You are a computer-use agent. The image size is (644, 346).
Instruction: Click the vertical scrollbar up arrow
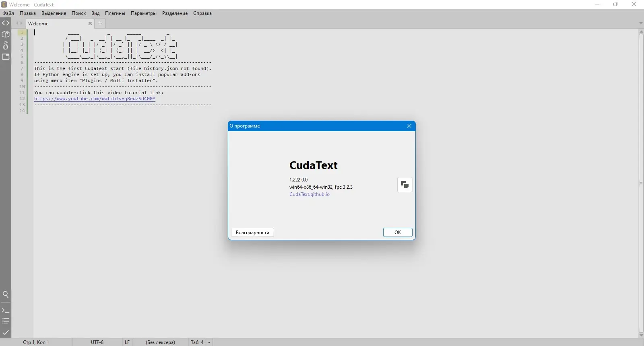(x=641, y=31)
